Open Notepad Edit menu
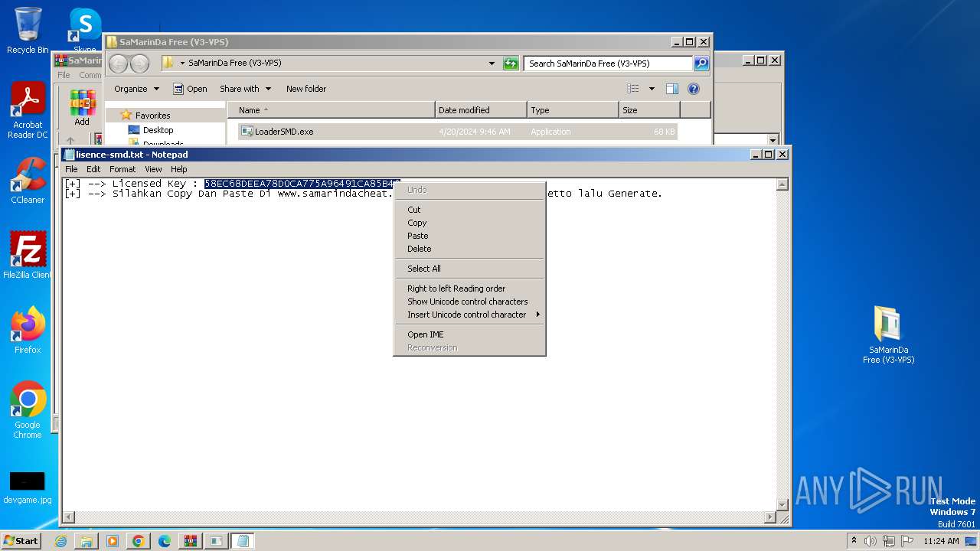980x551 pixels. [x=93, y=169]
